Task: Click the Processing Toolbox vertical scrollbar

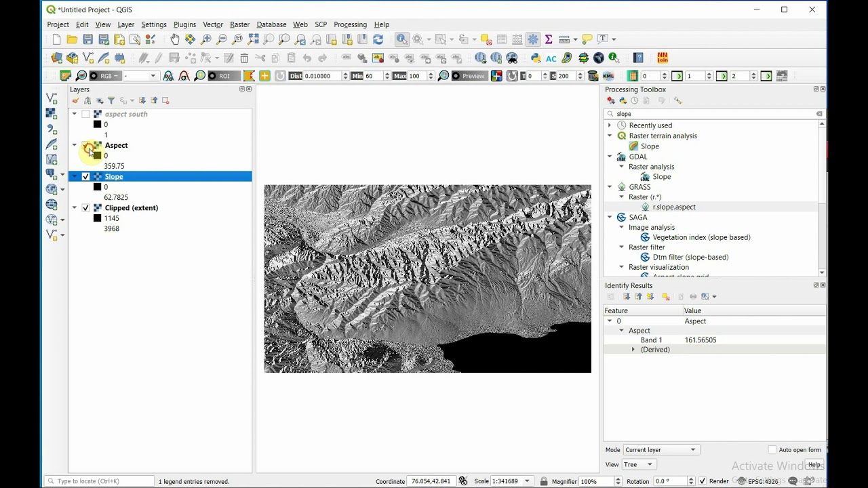Action: click(822, 199)
